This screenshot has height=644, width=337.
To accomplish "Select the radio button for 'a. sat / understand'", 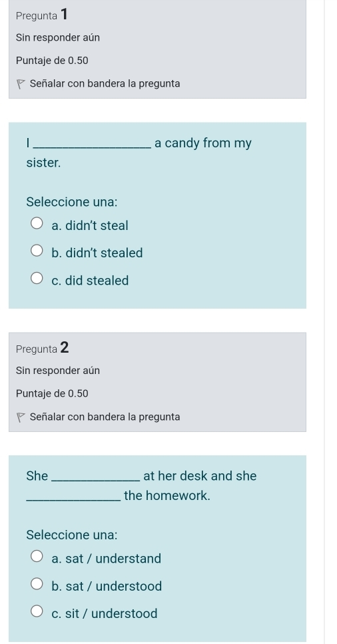I will point(37,557).
